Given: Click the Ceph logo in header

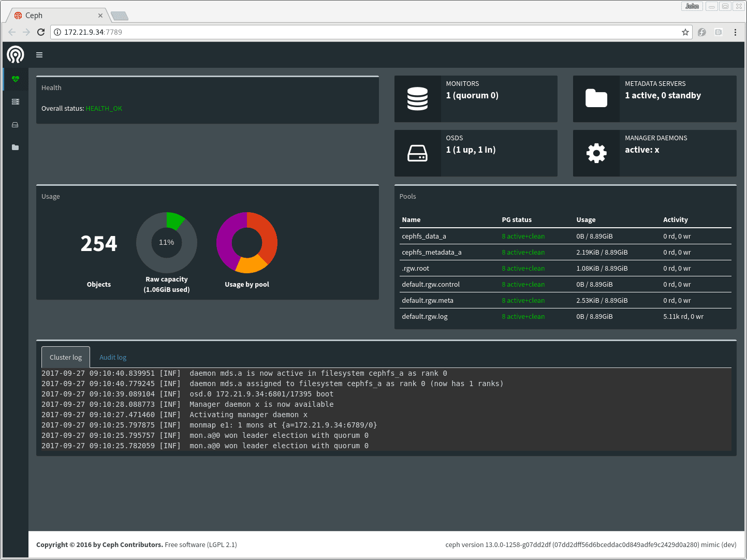Looking at the screenshot, I should 16,54.
